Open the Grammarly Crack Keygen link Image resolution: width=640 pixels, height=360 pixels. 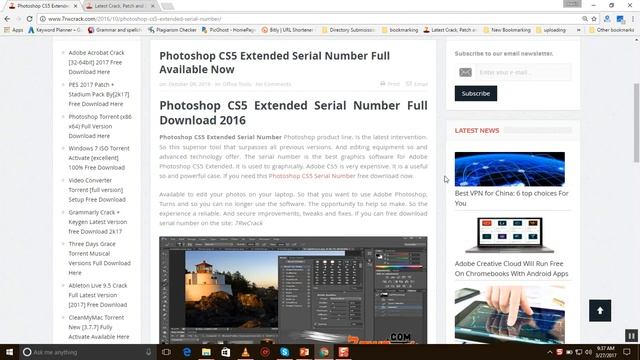point(98,222)
